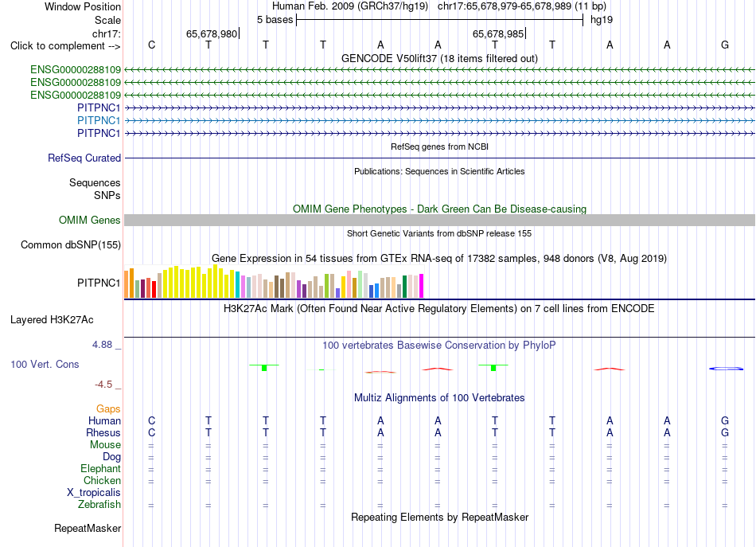
Task: Select the Mouse alignment row label
Action: tap(105, 445)
